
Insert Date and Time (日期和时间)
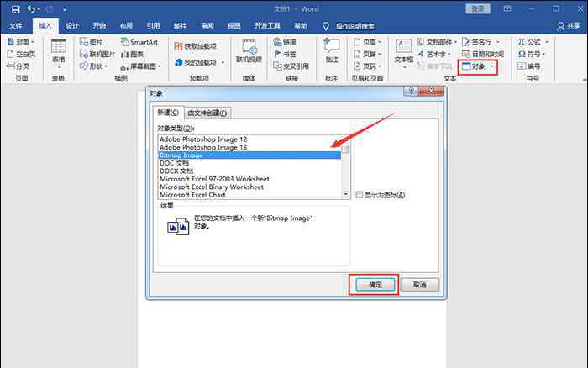(483, 54)
